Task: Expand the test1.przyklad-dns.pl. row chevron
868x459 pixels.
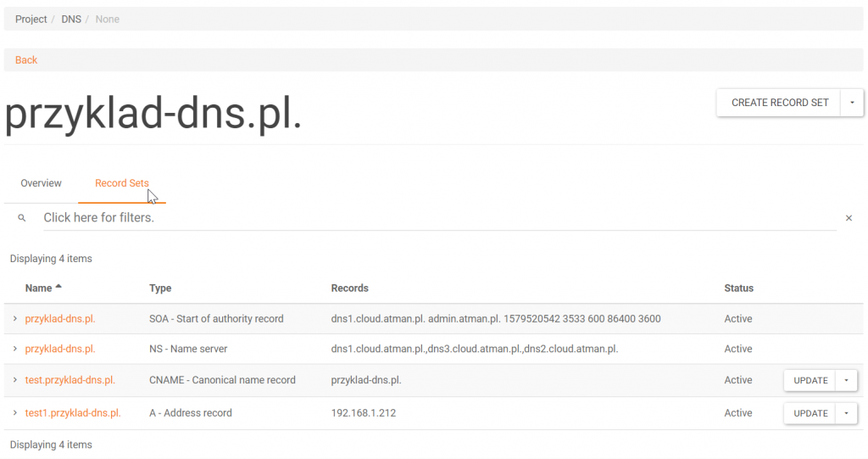Action: pos(14,413)
